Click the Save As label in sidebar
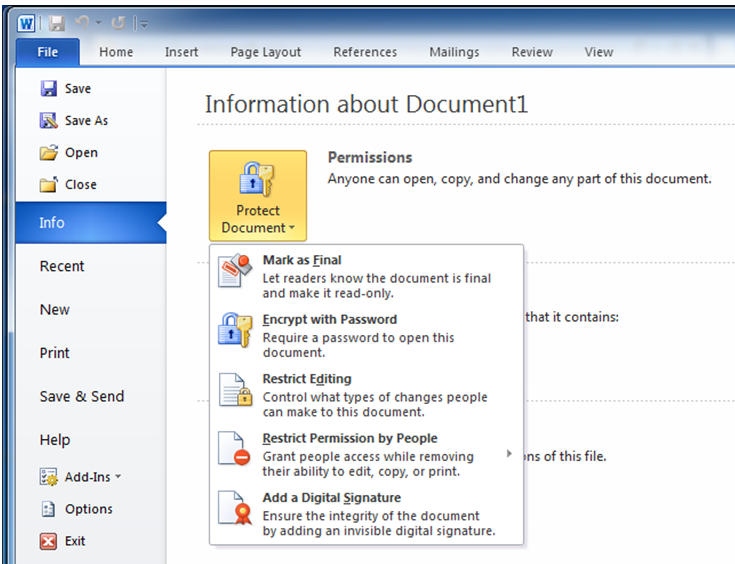Image resolution: width=735 pixels, height=564 pixels. pos(86,120)
